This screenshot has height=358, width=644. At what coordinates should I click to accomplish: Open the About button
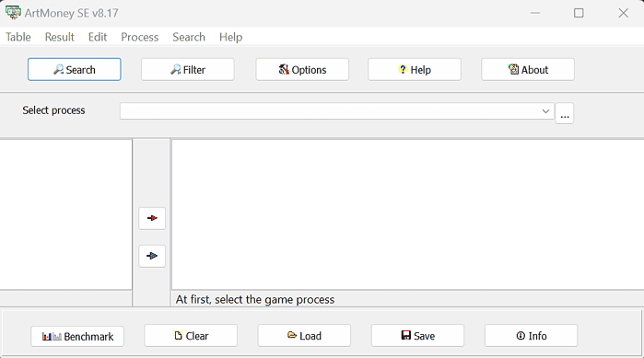click(x=528, y=69)
